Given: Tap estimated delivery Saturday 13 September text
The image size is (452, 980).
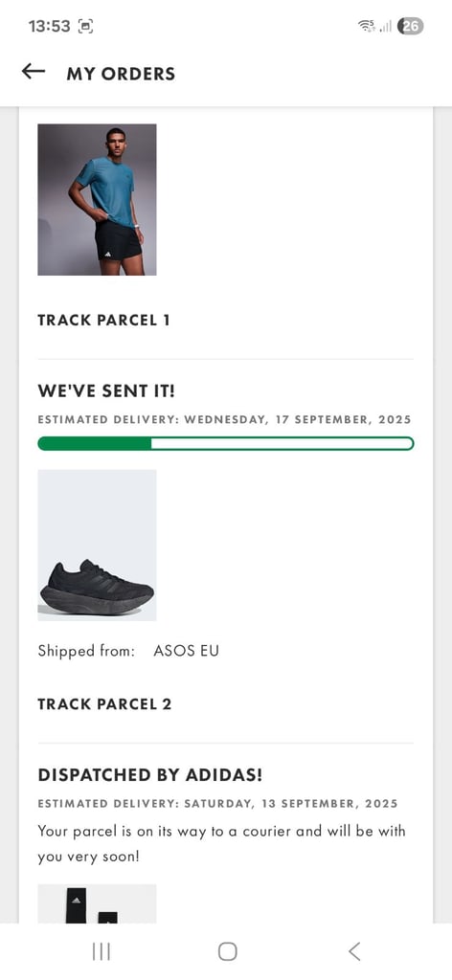Looking at the screenshot, I should tap(217, 803).
